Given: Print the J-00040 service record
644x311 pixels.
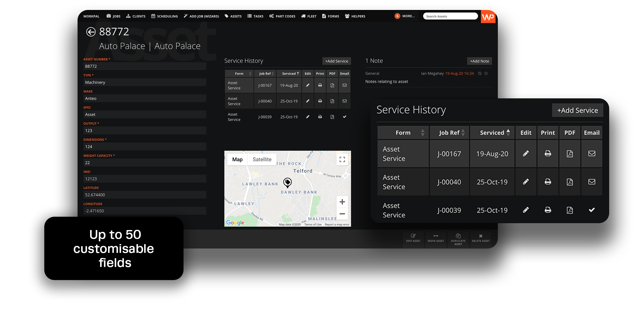Looking at the screenshot, I should (320, 101).
